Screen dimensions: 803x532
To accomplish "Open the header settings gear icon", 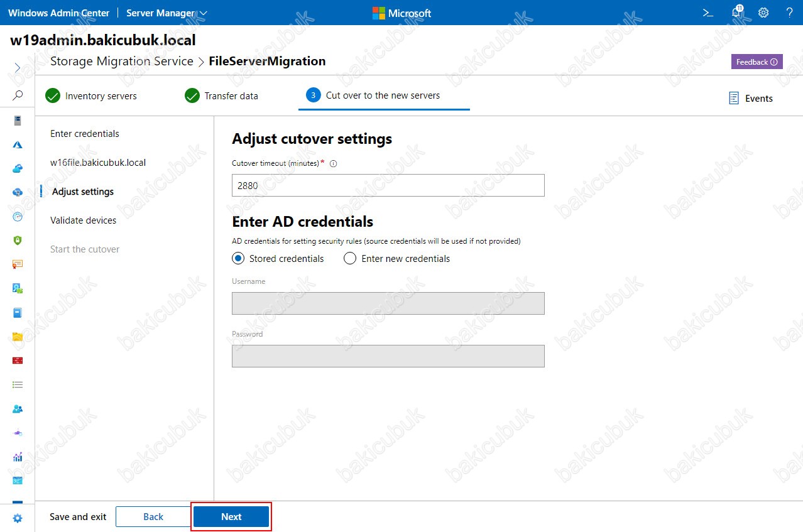I will (x=763, y=13).
